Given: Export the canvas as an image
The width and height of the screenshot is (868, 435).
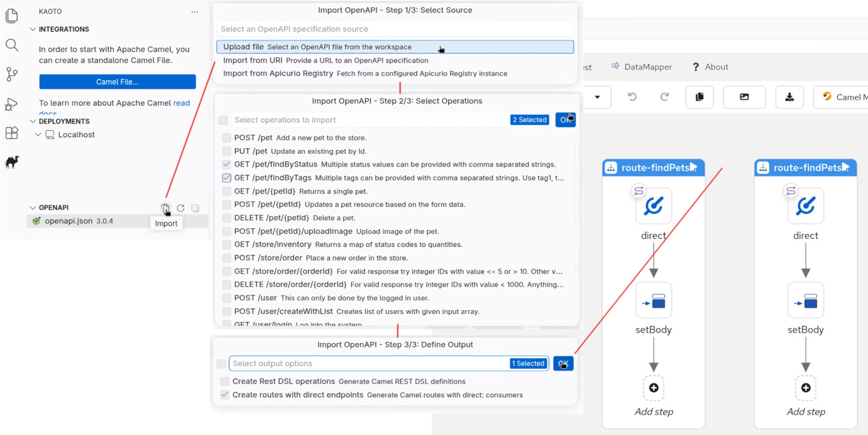Looking at the screenshot, I should [x=744, y=97].
